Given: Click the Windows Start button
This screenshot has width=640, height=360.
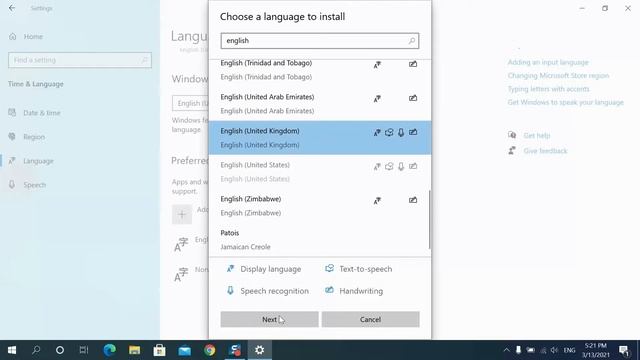Looking at the screenshot, I should [12, 350].
